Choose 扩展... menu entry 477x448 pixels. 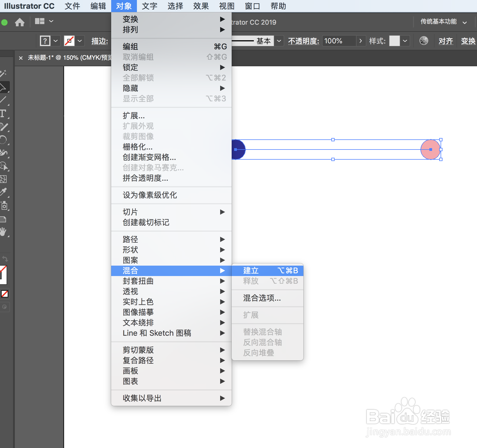(171, 116)
